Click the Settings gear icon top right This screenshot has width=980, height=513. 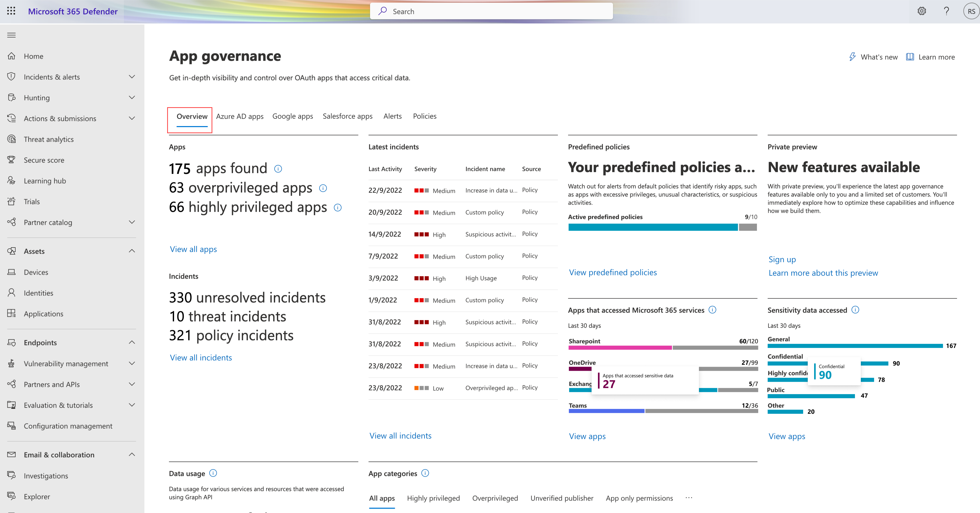click(x=922, y=11)
